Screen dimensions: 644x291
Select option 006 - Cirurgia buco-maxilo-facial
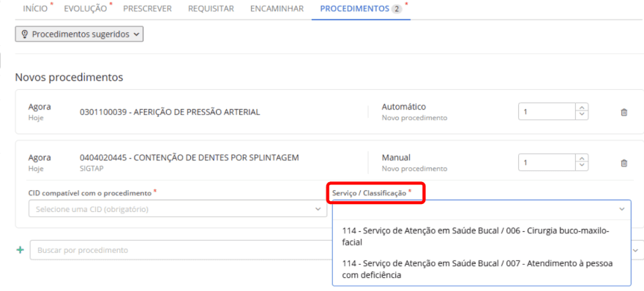pos(482,236)
